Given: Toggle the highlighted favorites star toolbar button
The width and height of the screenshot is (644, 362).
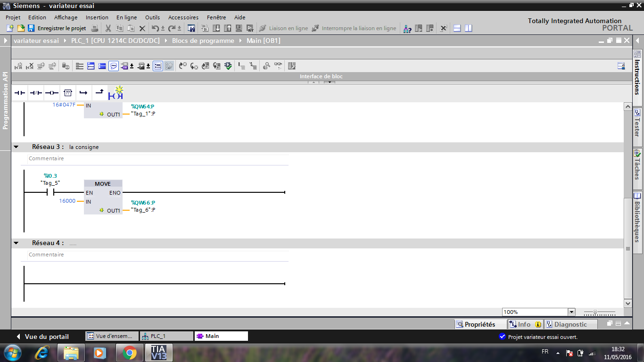Looking at the screenshot, I should click(x=169, y=66).
